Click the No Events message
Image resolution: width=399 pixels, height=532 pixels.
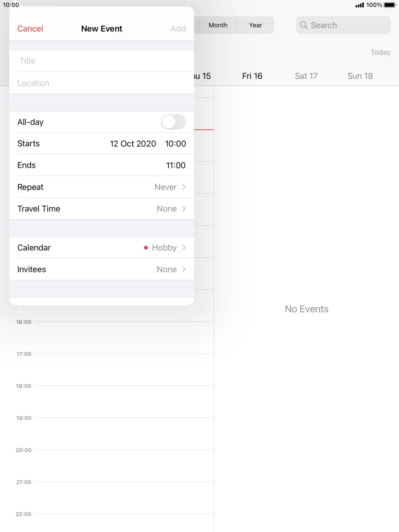click(306, 309)
